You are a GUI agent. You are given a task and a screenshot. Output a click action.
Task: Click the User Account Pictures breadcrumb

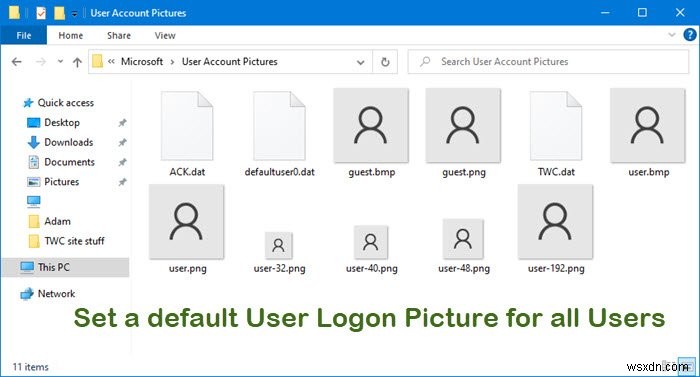coord(229,62)
